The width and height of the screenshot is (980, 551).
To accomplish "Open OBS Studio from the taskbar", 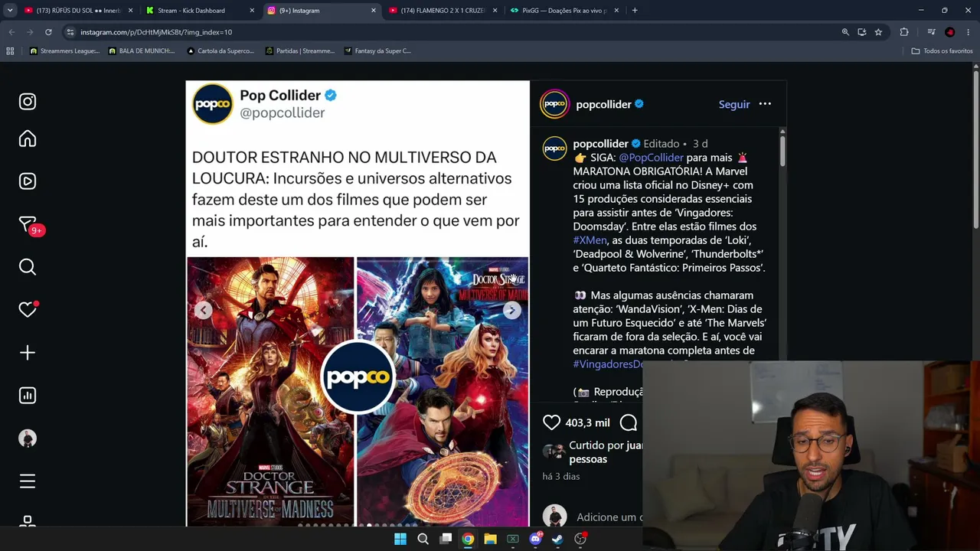I will 580,539.
